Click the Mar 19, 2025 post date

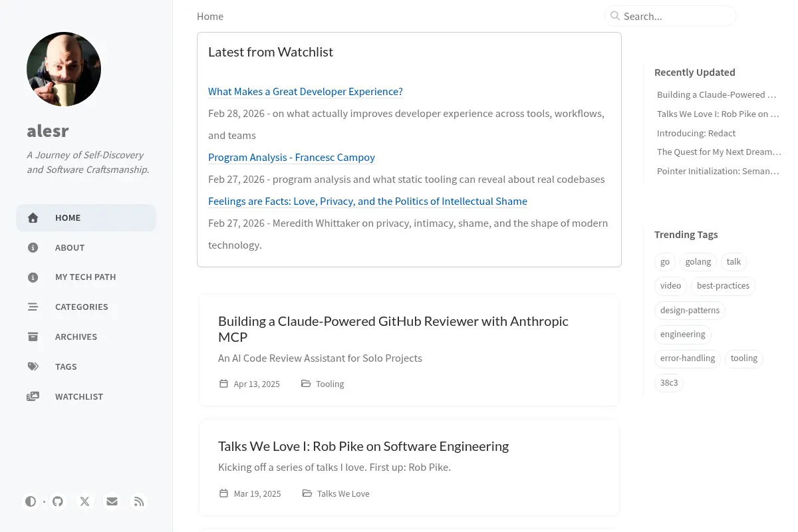pyautogui.click(x=257, y=493)
